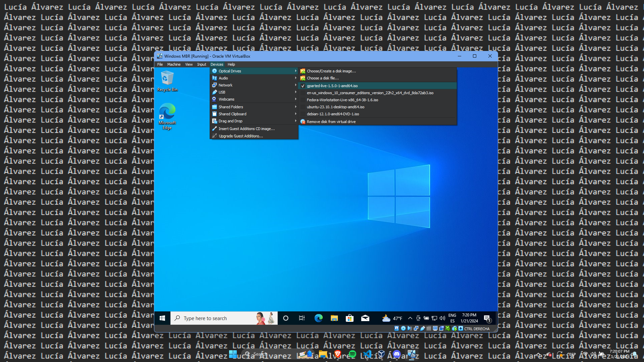
Task: Open the Machine menu
Action: pos(174,64)
